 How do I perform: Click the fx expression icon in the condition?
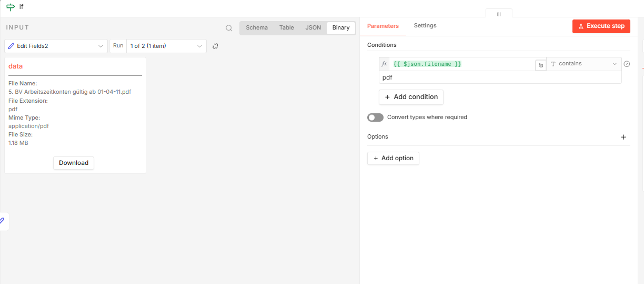coord(385,64)
